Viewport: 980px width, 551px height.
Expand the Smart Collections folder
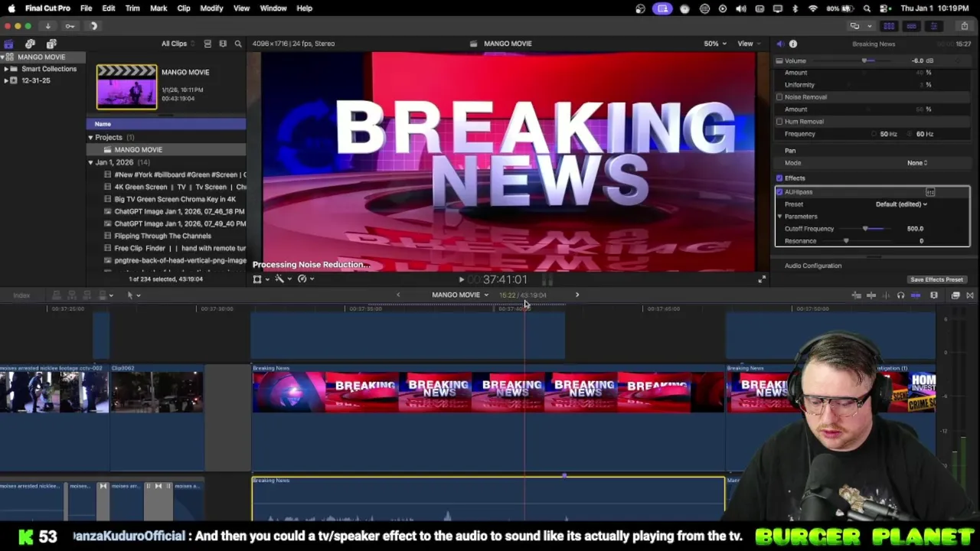(5, 69)
